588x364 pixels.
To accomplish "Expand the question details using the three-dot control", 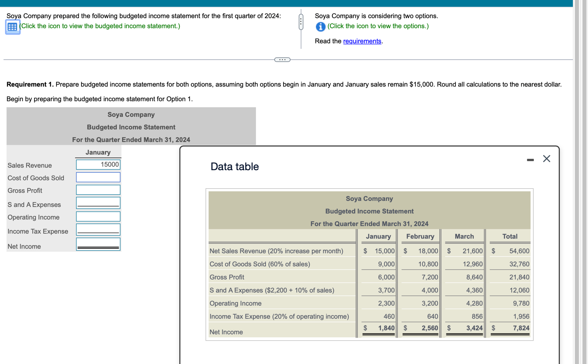I will click(x=282, y=60).
